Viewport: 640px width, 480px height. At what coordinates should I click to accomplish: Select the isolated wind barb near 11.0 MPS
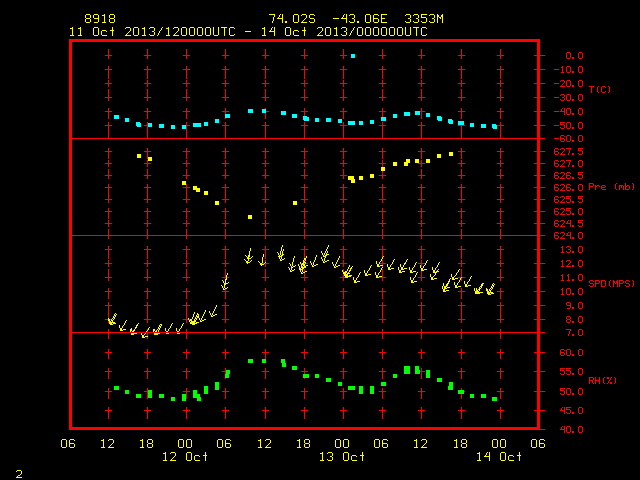tap(225, 282)
